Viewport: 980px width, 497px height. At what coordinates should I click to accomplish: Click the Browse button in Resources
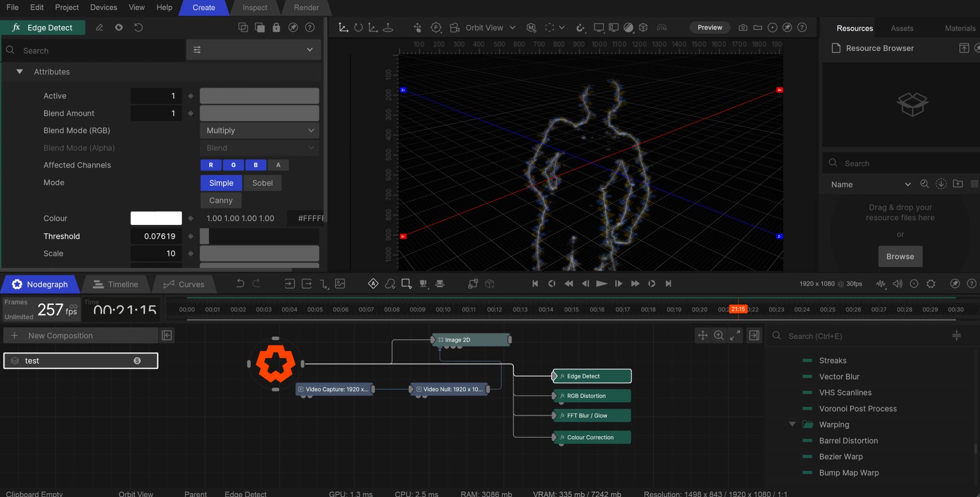point(900,256)
